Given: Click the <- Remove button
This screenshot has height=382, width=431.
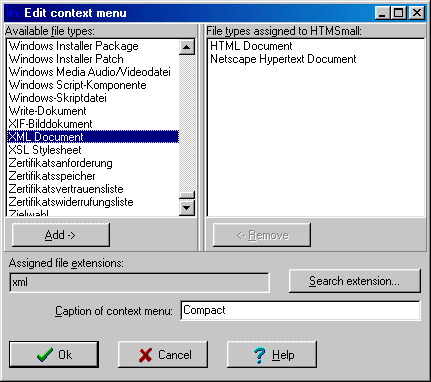Looking at the screenshot, I should click(262, 235).
